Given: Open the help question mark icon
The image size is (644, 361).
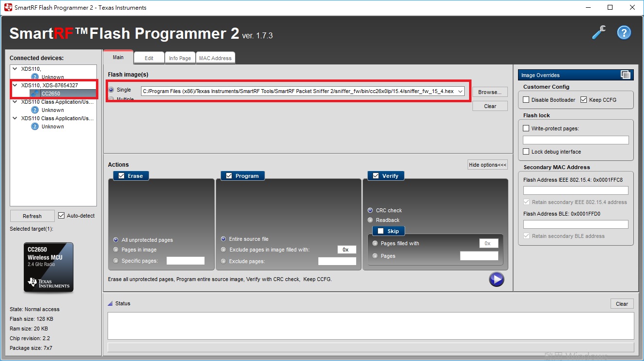Looking at the screenshot, I should pyautogui.click(x=624, y=32).
